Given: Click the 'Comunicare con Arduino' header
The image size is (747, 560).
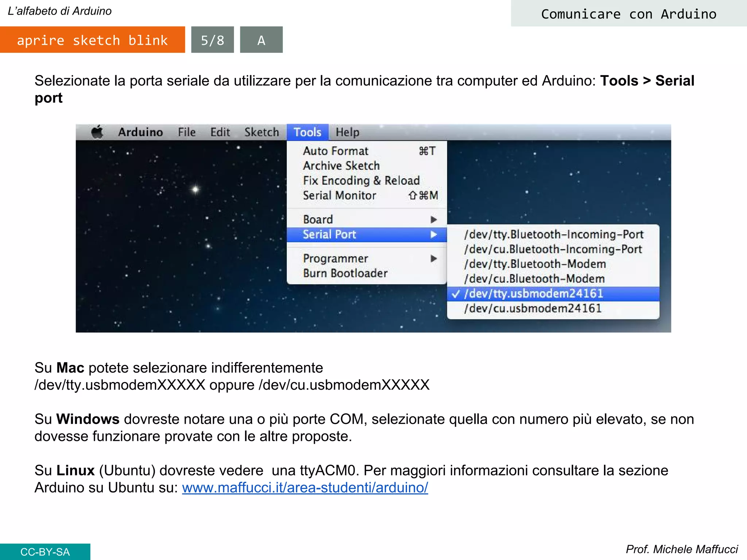Looking at the screenshot, I should click(629, 14).
